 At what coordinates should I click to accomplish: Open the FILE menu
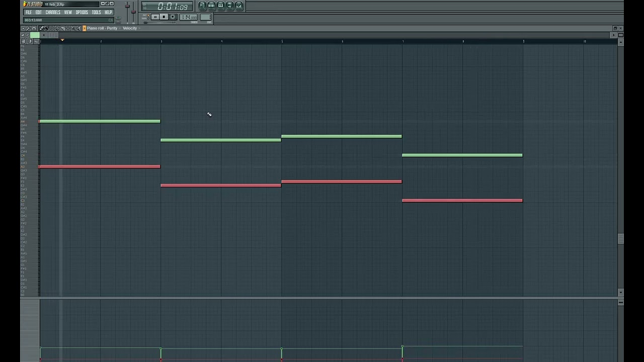(x=29, y=12)
